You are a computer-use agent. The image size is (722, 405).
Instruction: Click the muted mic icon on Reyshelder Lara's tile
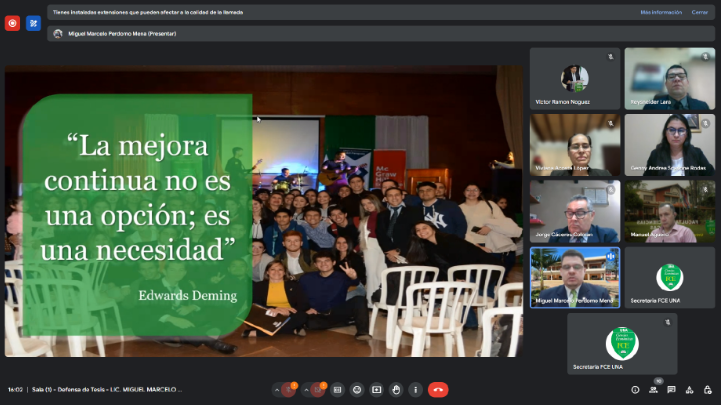point(705,57)
